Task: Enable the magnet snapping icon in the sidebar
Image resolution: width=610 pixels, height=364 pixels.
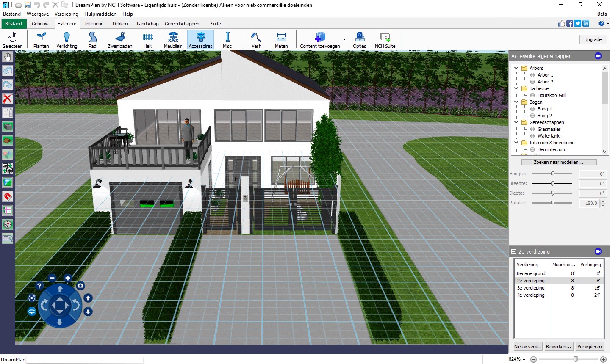Action: point(8,196)
